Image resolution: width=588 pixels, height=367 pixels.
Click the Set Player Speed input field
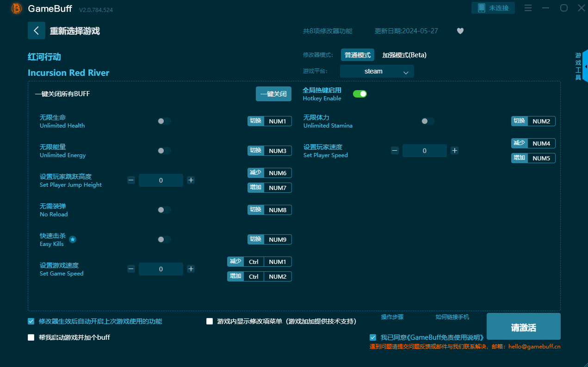[x=425, y=151]
